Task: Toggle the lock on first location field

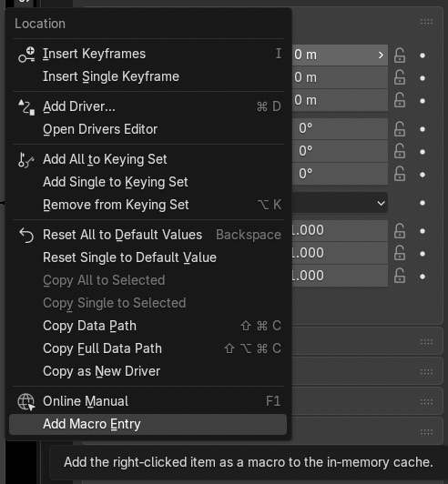Action: pyautogui.click(x=400, y=55)
